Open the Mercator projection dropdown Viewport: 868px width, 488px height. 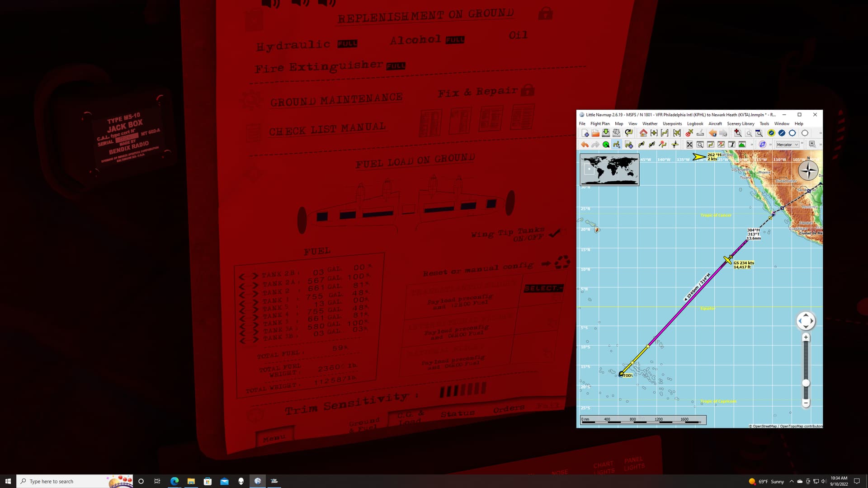[x=787, y=145]
